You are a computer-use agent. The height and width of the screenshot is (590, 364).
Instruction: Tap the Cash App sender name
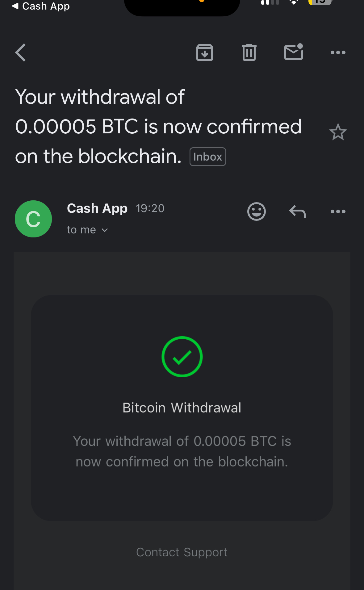(97, 208)
